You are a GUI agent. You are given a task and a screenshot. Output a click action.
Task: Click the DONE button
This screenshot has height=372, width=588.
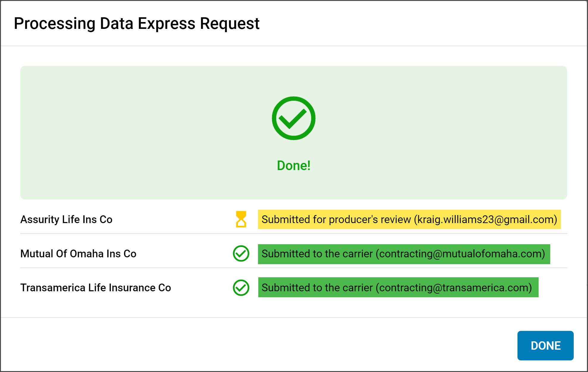545,345
